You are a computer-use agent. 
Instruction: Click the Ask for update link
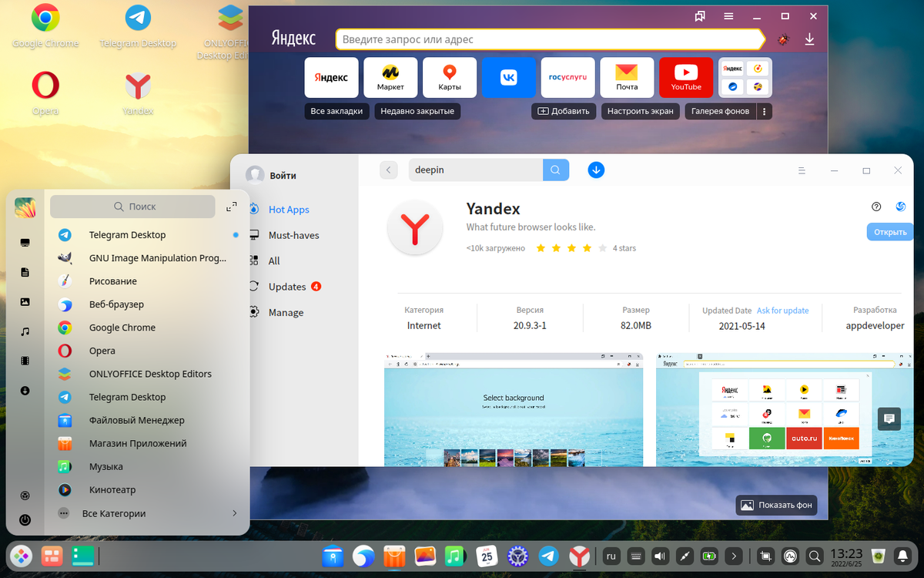tap(782, 311)
